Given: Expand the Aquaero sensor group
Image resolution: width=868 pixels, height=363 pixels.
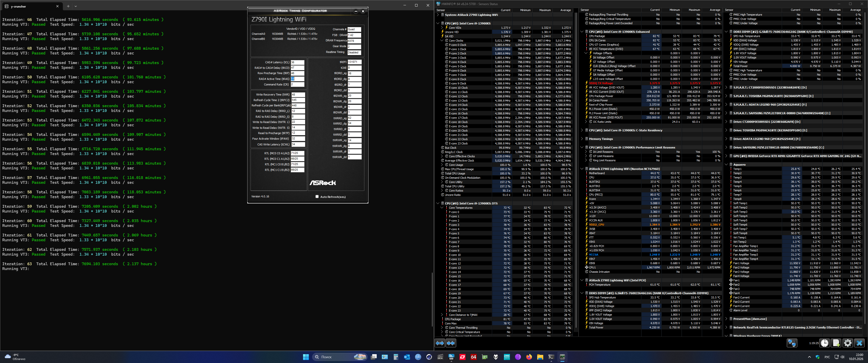Looking at the screenshot, I should click(726, 165).
